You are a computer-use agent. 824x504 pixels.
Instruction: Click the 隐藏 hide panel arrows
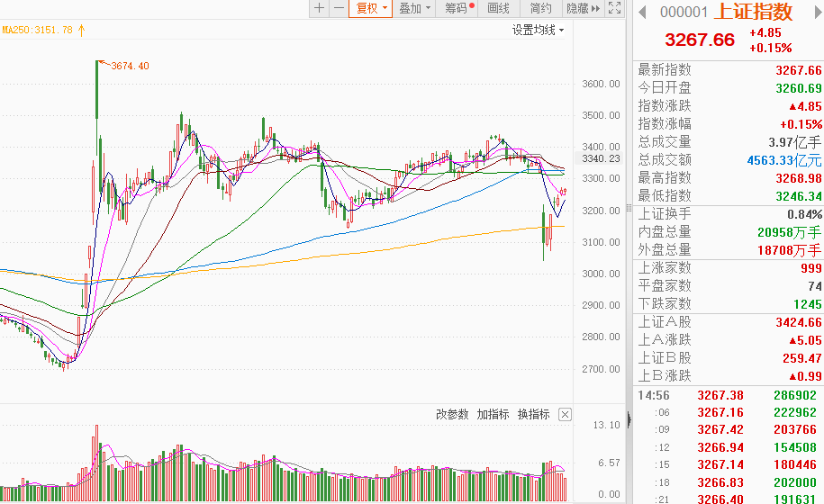point(584,8)
